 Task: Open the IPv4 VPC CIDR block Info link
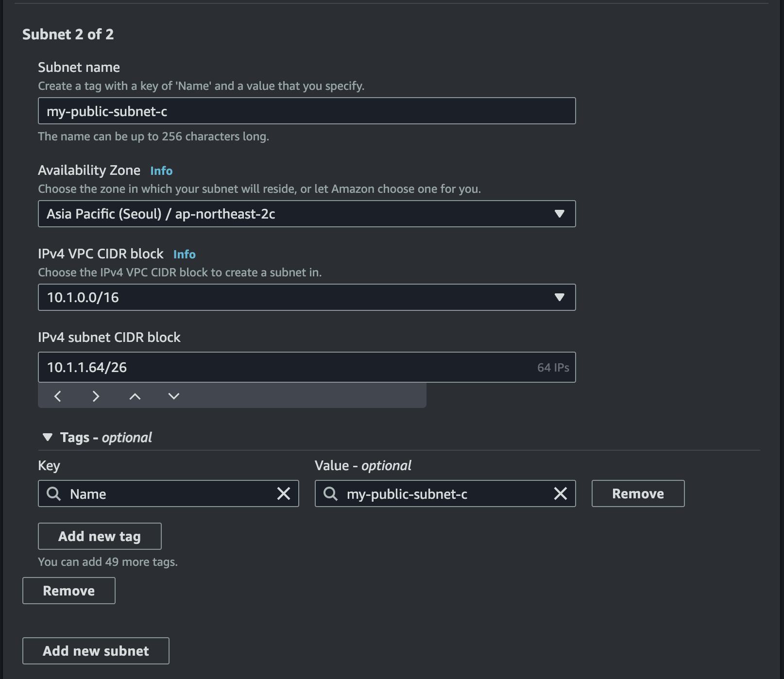click(185, 255)
